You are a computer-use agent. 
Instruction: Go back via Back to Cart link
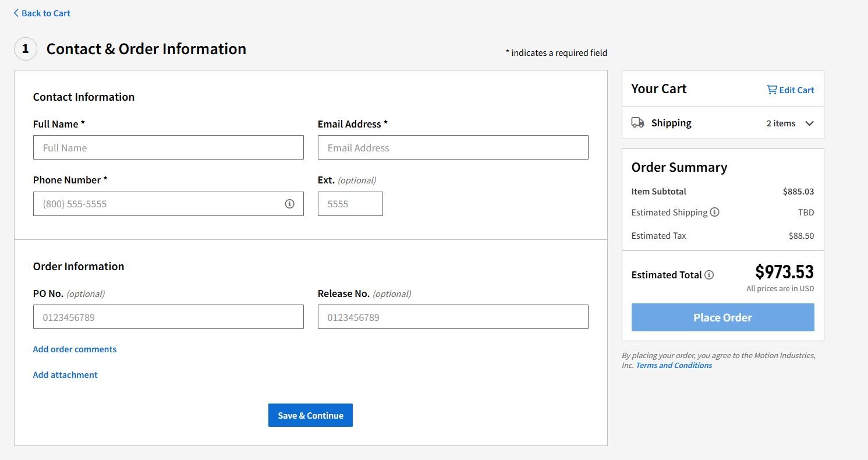click(x=46, y=13)
